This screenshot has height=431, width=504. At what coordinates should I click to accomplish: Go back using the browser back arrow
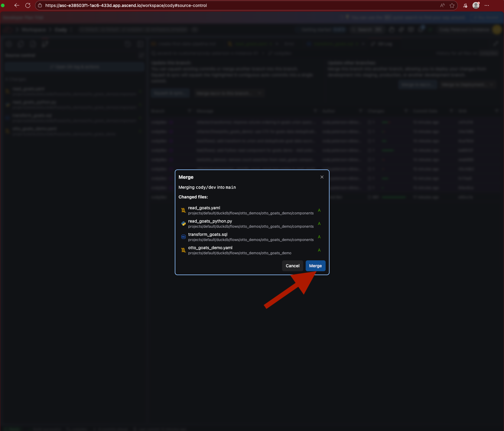pos(17,5)
